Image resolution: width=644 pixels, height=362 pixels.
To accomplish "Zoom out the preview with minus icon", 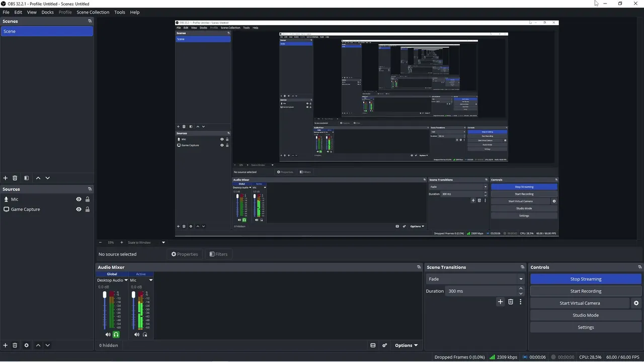I will (x=100, y=242).
